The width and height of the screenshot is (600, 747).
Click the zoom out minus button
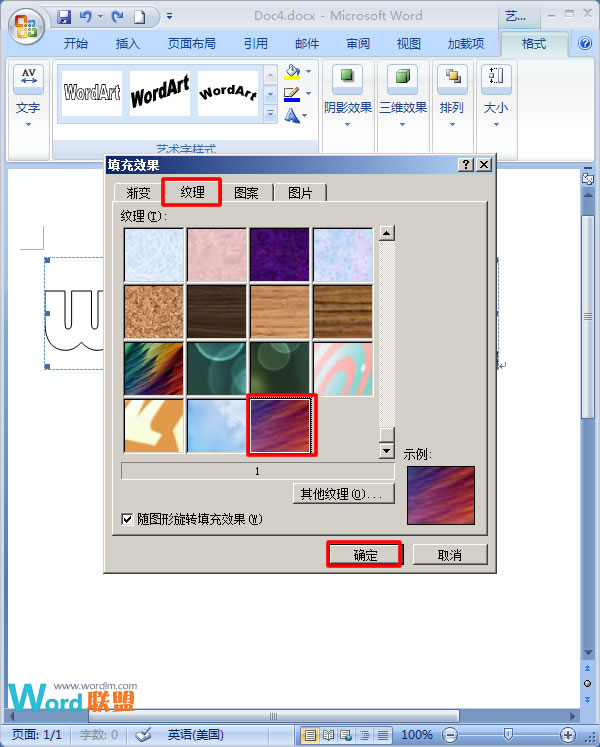coord(450,735)
